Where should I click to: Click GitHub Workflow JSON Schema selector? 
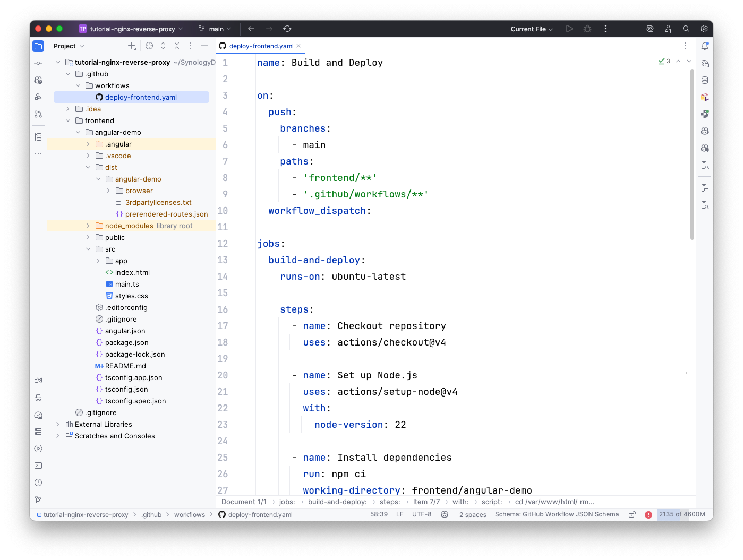point(557,514)
